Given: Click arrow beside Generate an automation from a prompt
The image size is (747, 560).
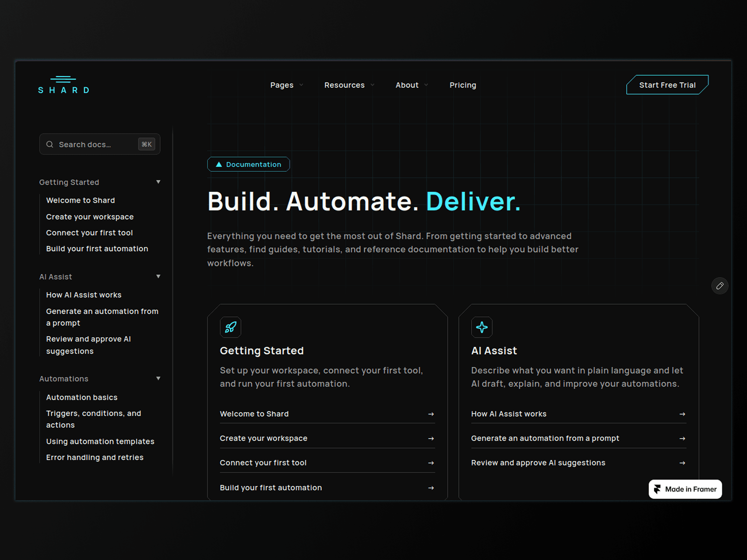Looking at the screenshot, I should 682,439.
